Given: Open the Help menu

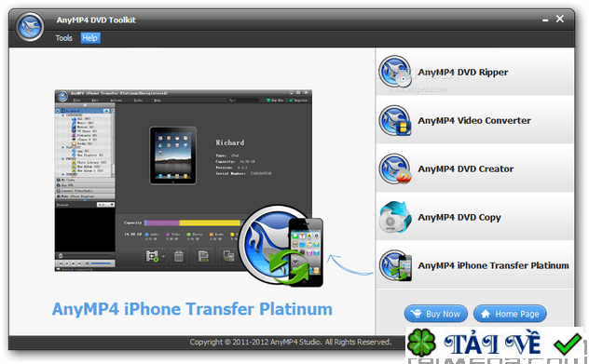Looking at the screenshot, I should (90, 38).
